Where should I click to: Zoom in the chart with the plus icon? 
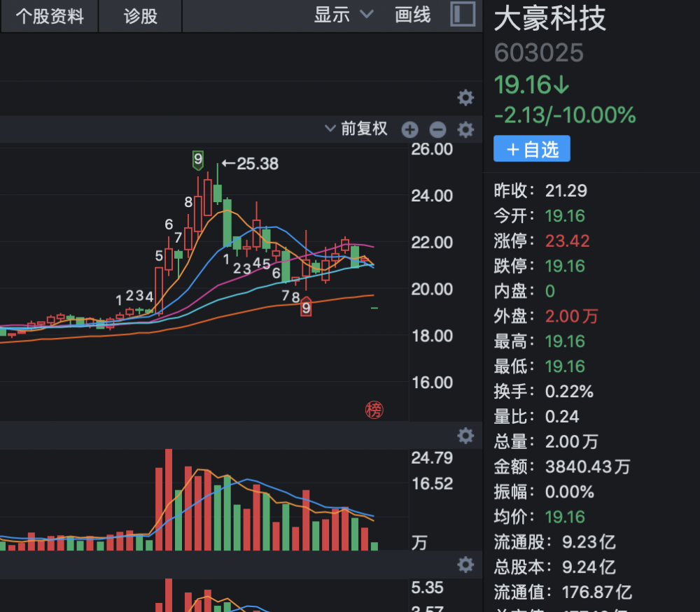tap(409, 129)
